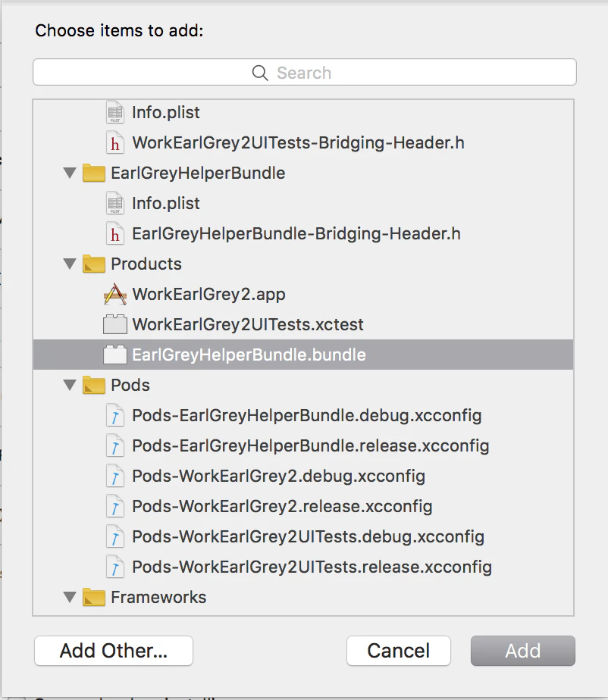The image size is (608, 700).
Task: Choose Pods-EarlGreyHelperBundle.debug.xcconfig
Action: pos(303,416)
